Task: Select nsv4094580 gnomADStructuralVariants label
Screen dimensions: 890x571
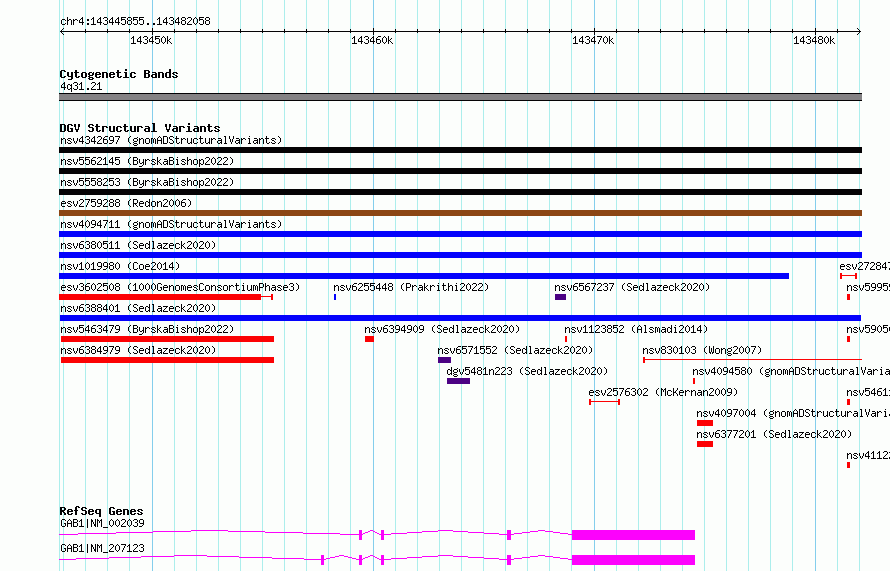Action: point(791,371)
